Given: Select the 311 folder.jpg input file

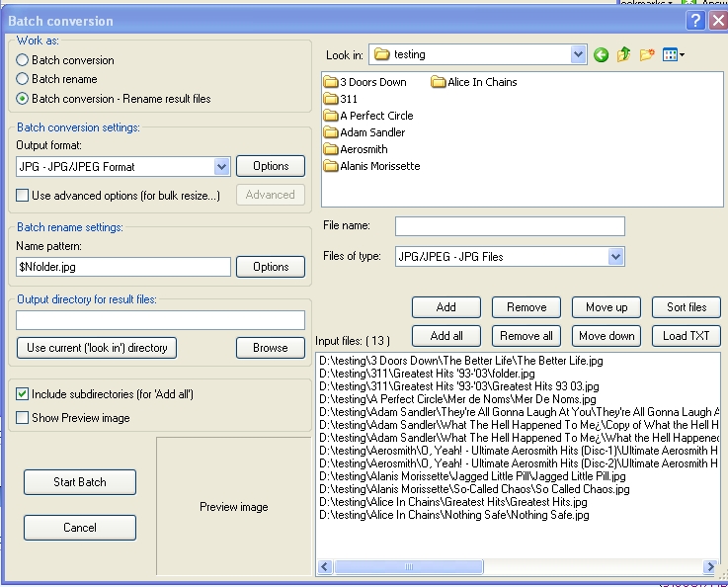Looking at the screenshot, I should (x=427, y=374).
